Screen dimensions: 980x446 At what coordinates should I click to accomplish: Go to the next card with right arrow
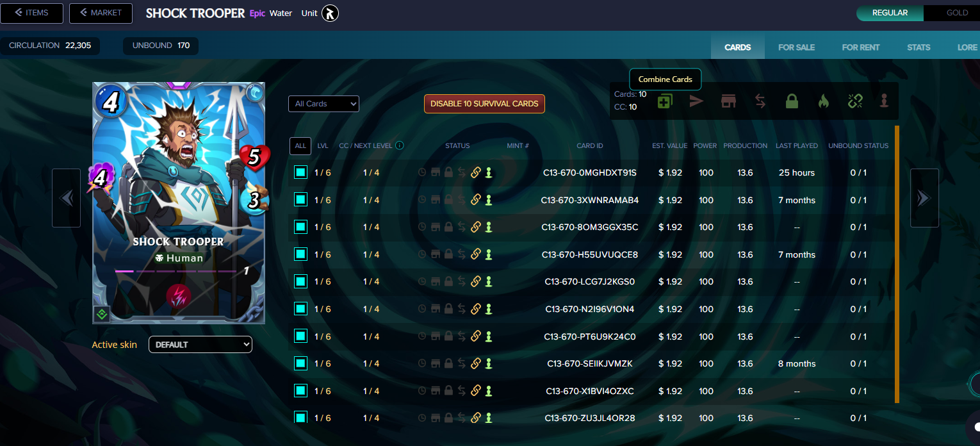pos(924,198)
